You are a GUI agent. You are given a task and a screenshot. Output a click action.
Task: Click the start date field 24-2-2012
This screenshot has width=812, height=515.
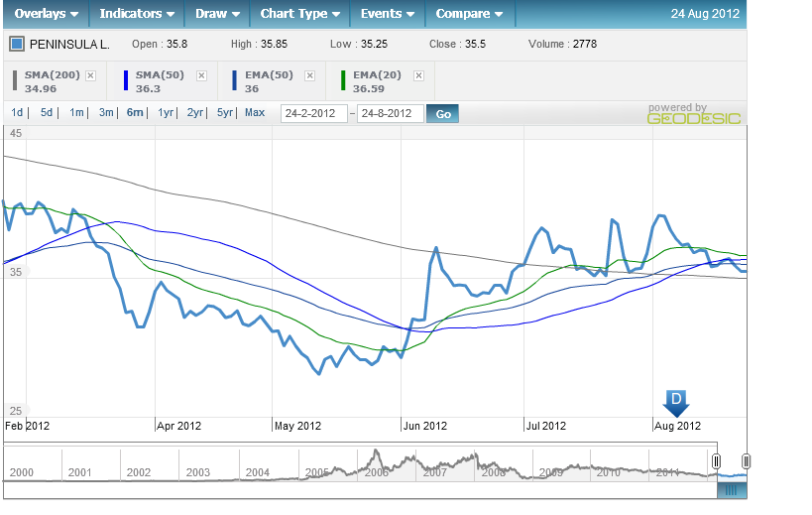pos(314,113)
